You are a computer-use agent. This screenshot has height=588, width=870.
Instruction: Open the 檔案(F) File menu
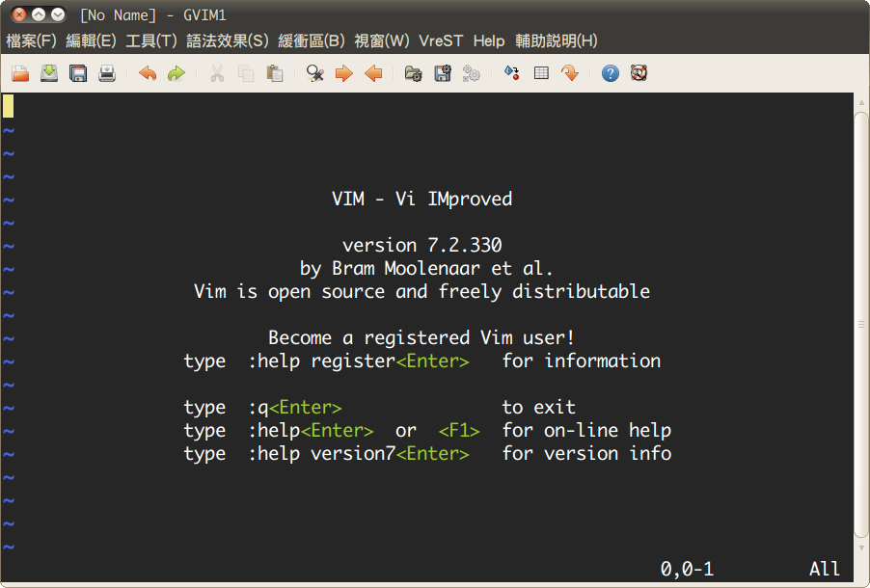click(x=32, y=41)
